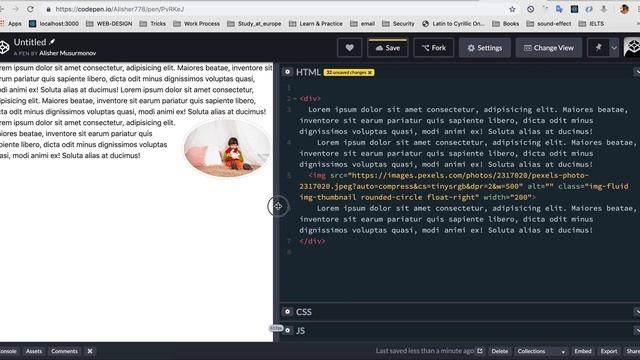Delete this pen
640x360 pixels.
coord(500,351)
